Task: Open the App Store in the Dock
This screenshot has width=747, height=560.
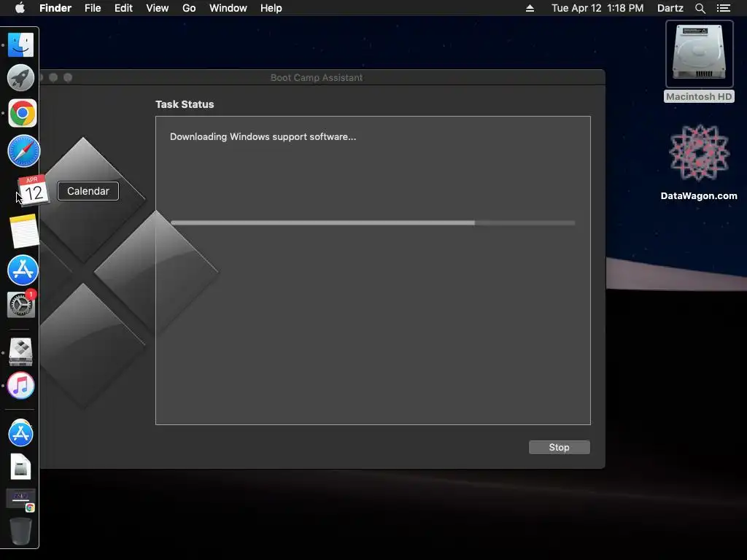Action: point(23,270)
